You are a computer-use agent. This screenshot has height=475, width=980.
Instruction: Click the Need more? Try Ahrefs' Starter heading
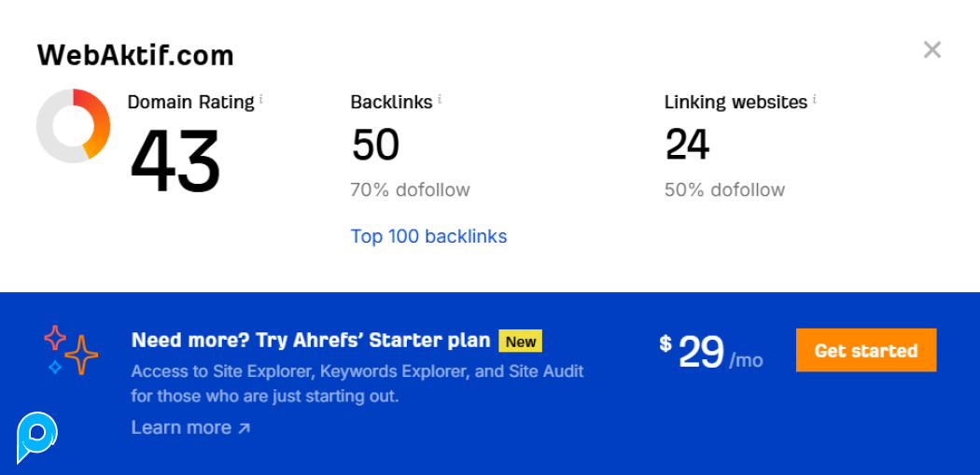coord(311,341)
